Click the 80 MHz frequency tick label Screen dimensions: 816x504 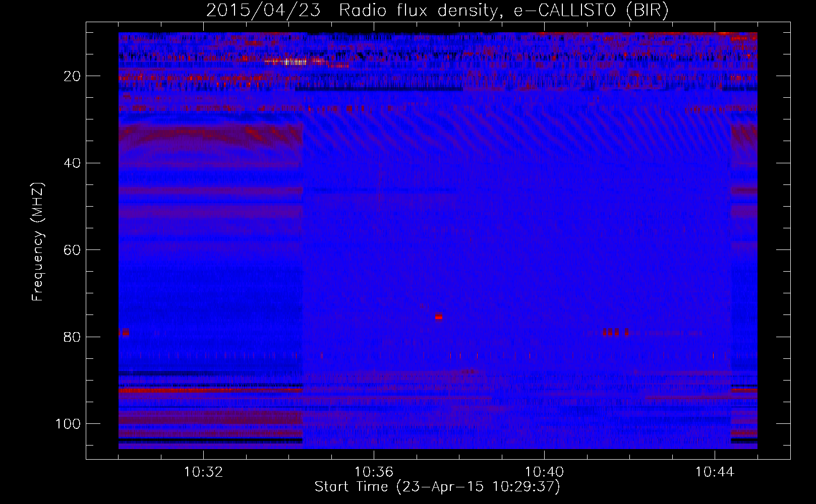coord(72,337)
